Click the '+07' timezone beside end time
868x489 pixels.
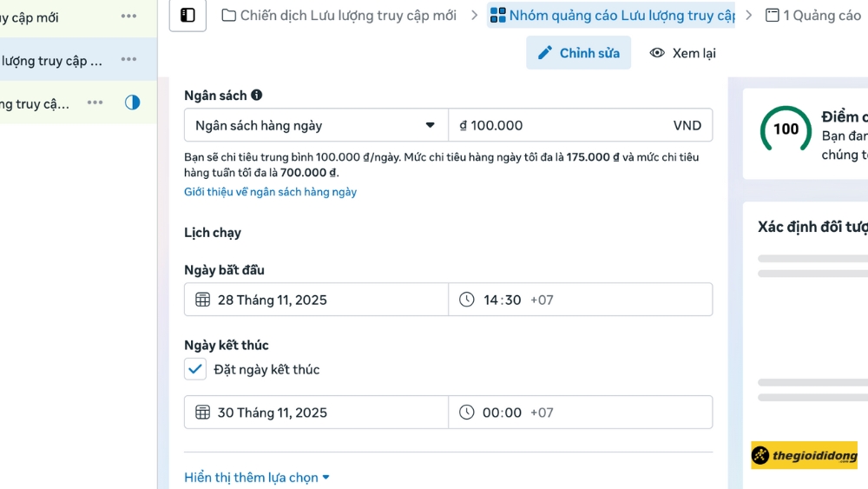point(542,413)
